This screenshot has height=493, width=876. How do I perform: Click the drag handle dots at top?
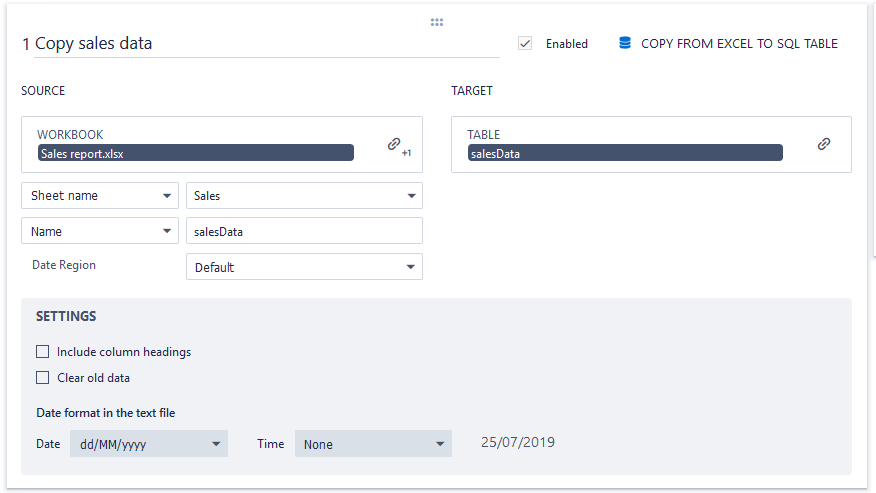[437, 22]
